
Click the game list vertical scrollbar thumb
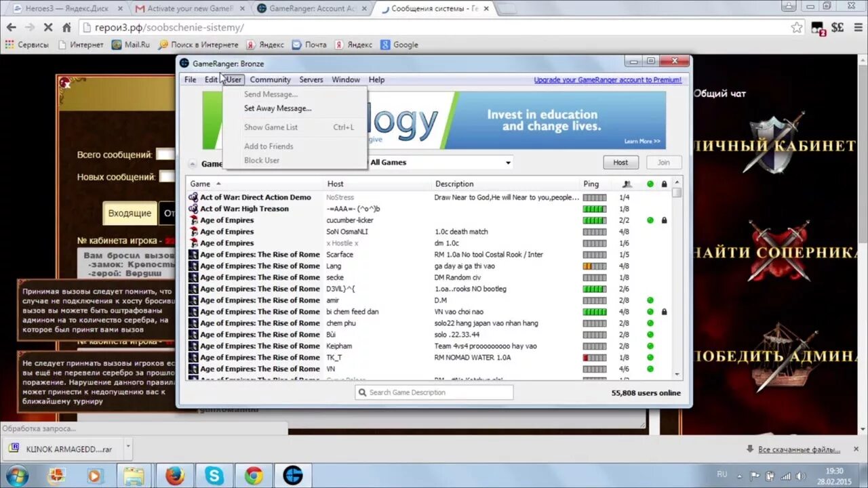click(x=677, y=193)
